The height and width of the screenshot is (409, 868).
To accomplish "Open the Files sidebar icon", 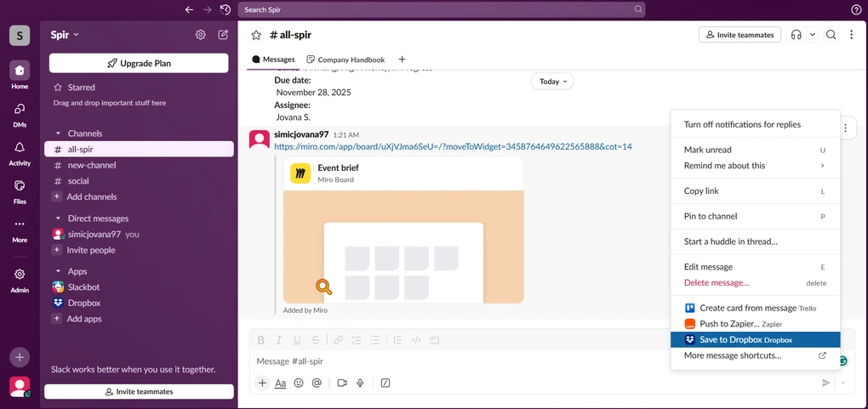I will pyautogui.click(x=20, y=185).
